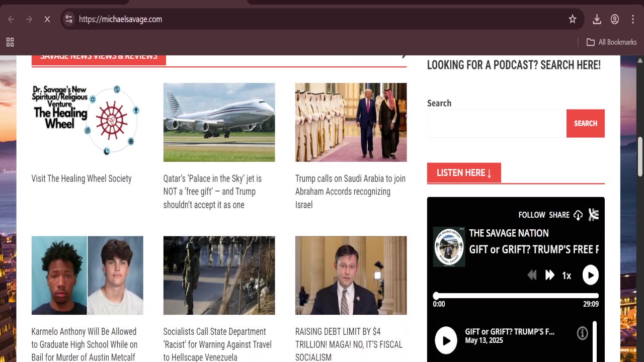This screenshot has height=362, width=644.
Task: Change 1x playback speed
Action: pos(567,276)
